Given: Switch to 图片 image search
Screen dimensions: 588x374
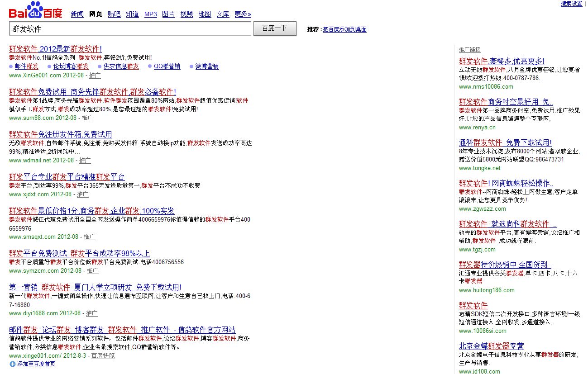Looking at the screenshot, I should pos(168,14).
